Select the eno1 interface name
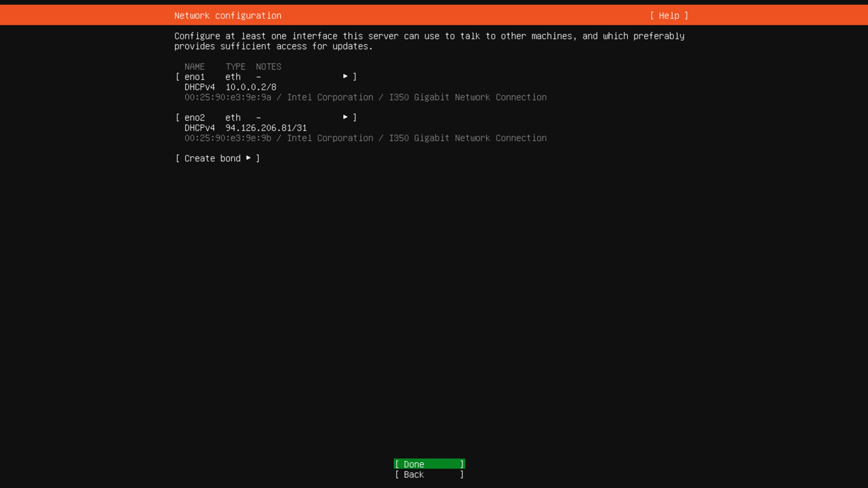This screenshot has height=488, width=868. click(195, 77)
